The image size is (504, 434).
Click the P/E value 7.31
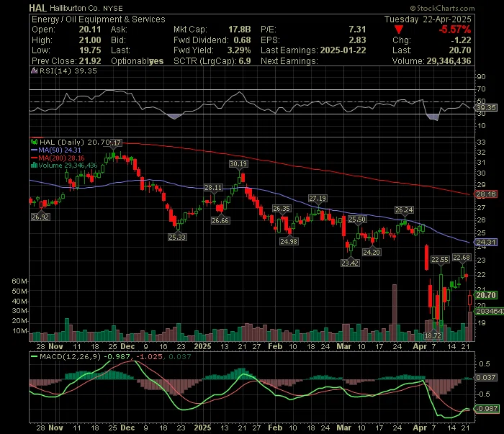pos(357,30)
